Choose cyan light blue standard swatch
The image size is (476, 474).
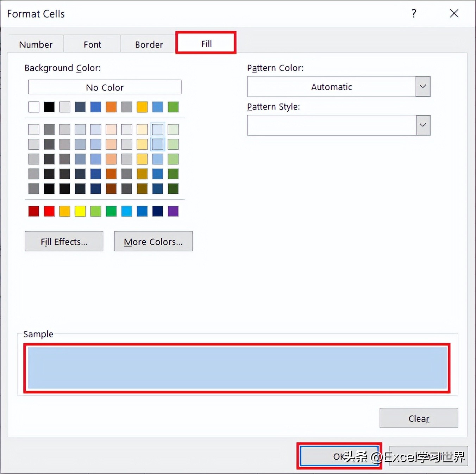coord(127,211)
